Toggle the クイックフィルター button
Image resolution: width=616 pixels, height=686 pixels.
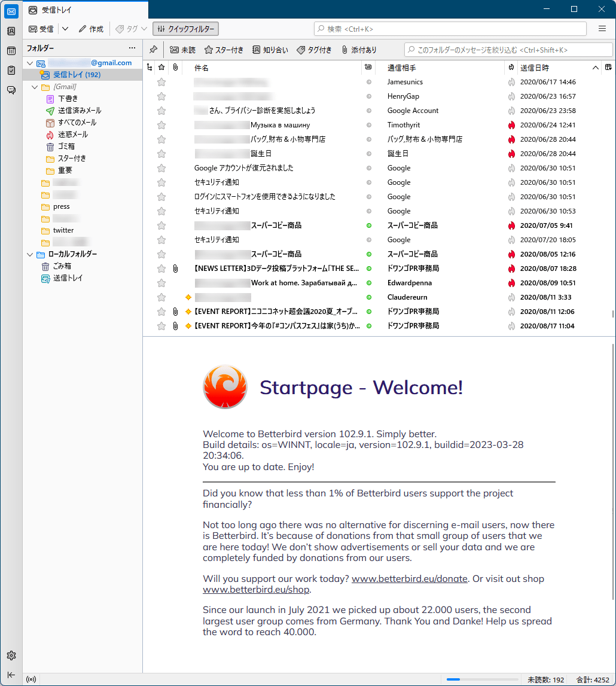coord(185,29)
